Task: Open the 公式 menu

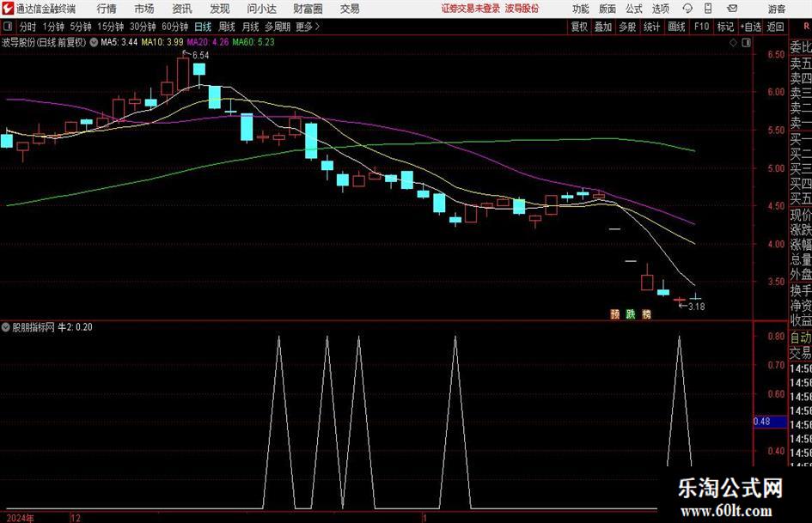Action: (x=634, y=9)
